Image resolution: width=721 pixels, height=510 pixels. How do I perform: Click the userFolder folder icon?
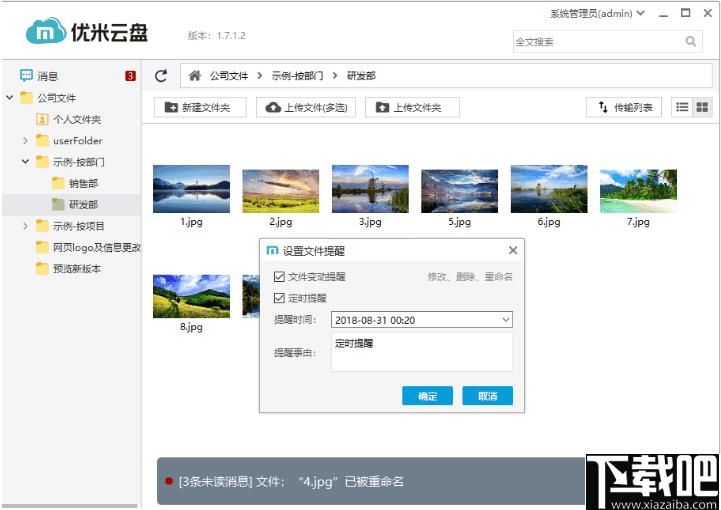42,140
